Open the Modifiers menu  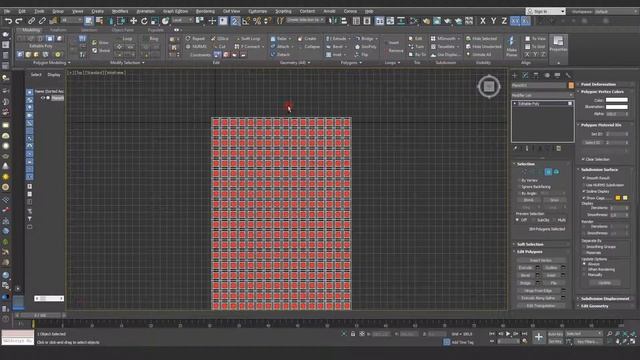(120, 11)
